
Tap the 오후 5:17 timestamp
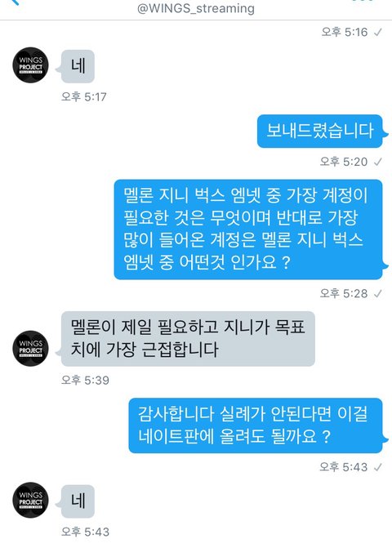(x=84, y=96)
